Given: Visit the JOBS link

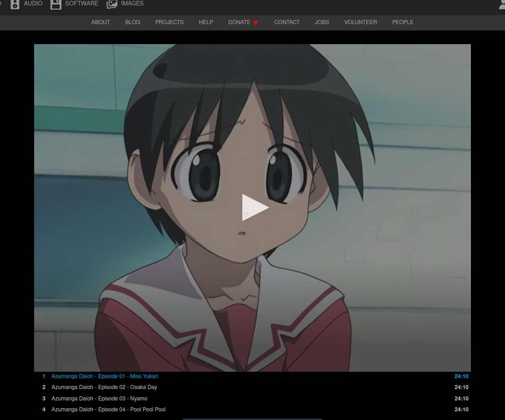Looking at the screenshot, I should coord(322,22).
